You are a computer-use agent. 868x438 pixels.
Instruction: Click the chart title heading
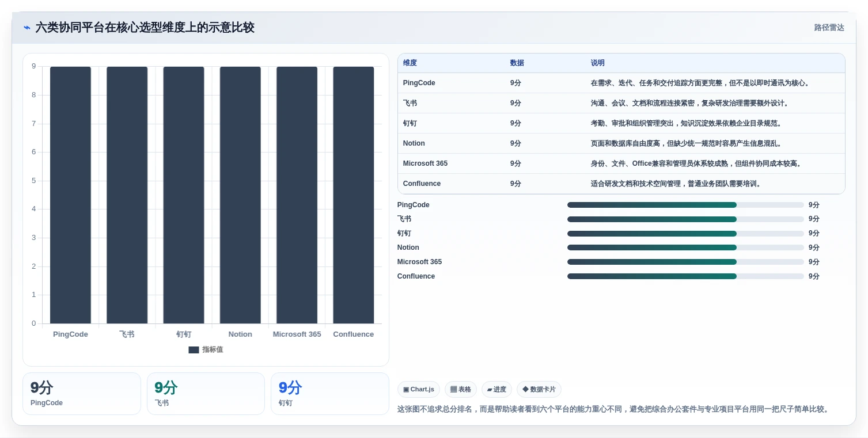pos(145,28)
